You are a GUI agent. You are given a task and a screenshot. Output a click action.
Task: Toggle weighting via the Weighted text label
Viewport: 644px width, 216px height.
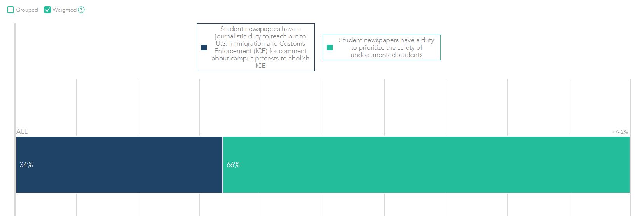(65, 10)
